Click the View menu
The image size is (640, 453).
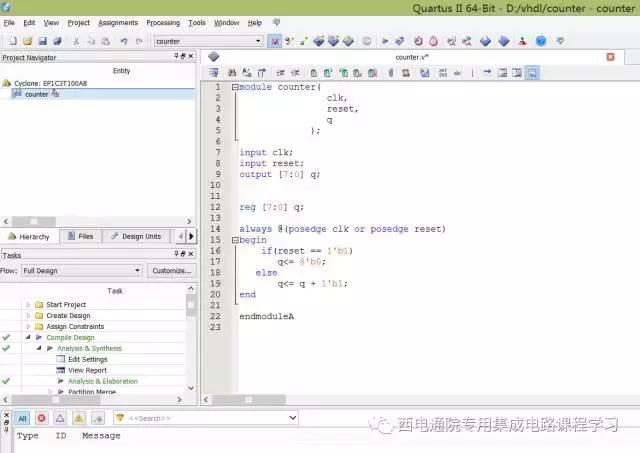tap(51, 23)
